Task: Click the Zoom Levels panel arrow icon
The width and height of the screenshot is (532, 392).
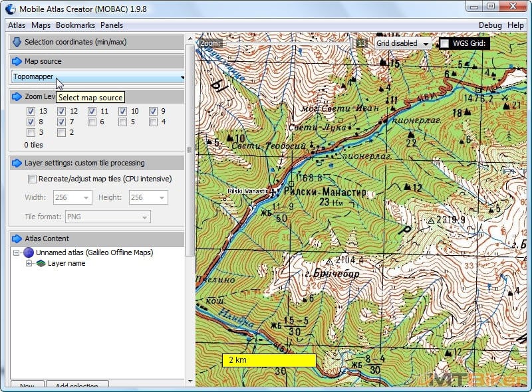Action: 17,96
